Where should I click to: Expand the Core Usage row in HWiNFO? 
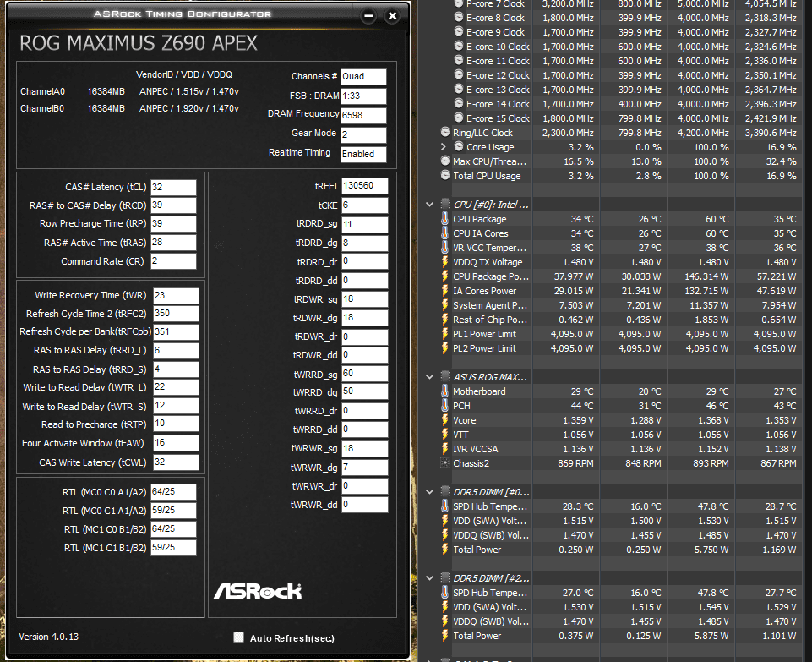click(444, 147)
